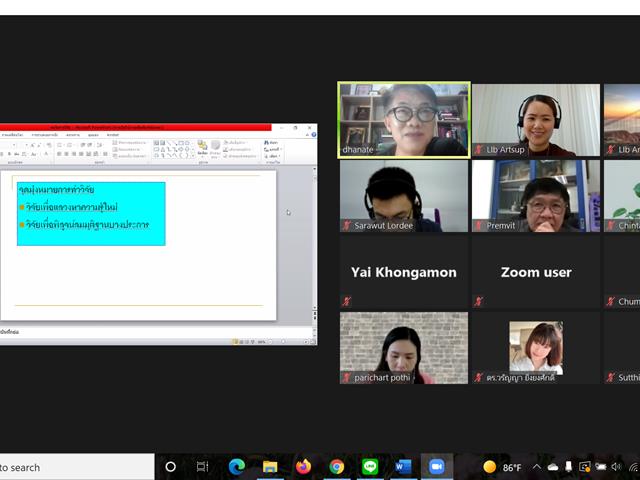Image resolution: width=640 pixels, height=480 pixels.
Task: Click the notes pane below the slide
Action: (155, 332)
